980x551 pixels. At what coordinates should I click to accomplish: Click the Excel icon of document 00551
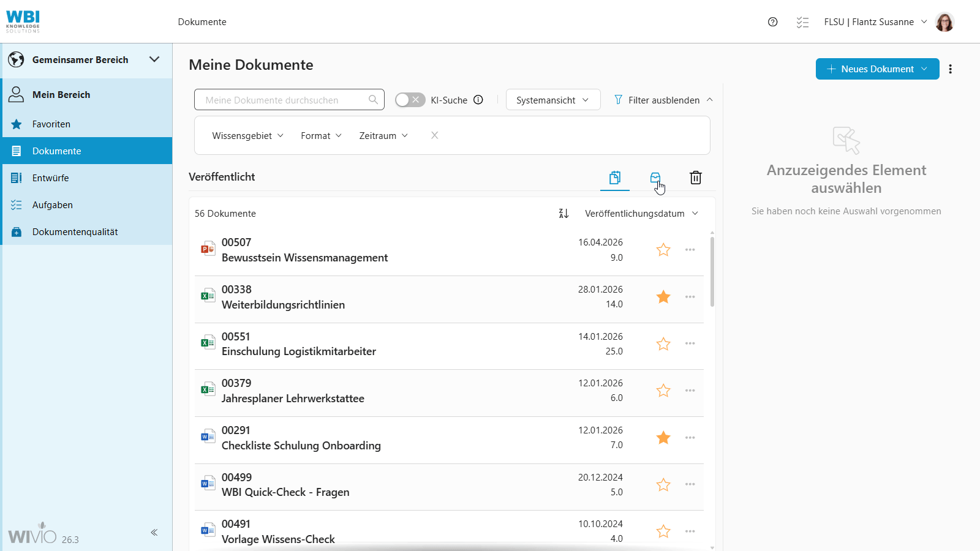coord(208,343)
